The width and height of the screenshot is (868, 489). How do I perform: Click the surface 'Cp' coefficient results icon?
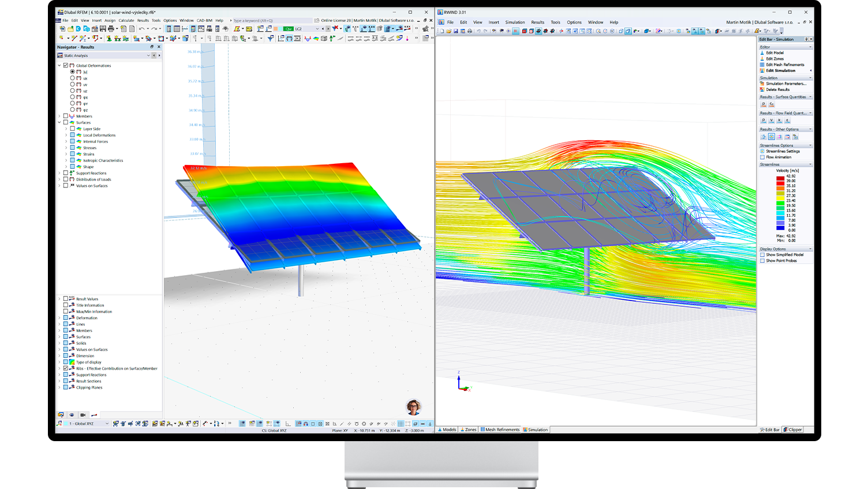click(x=772, y=104)
